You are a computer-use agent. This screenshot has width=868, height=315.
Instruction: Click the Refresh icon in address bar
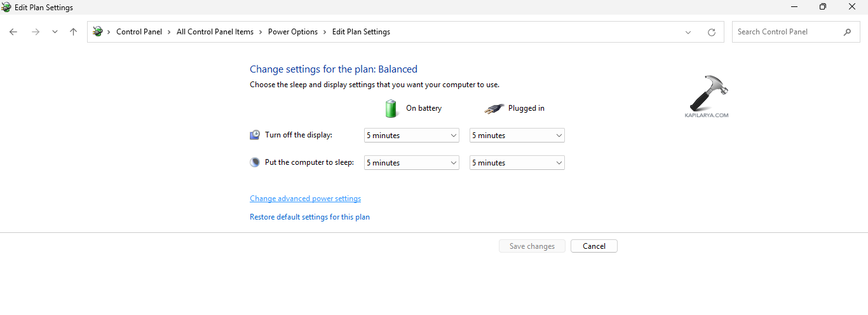(x=712, y=32)
